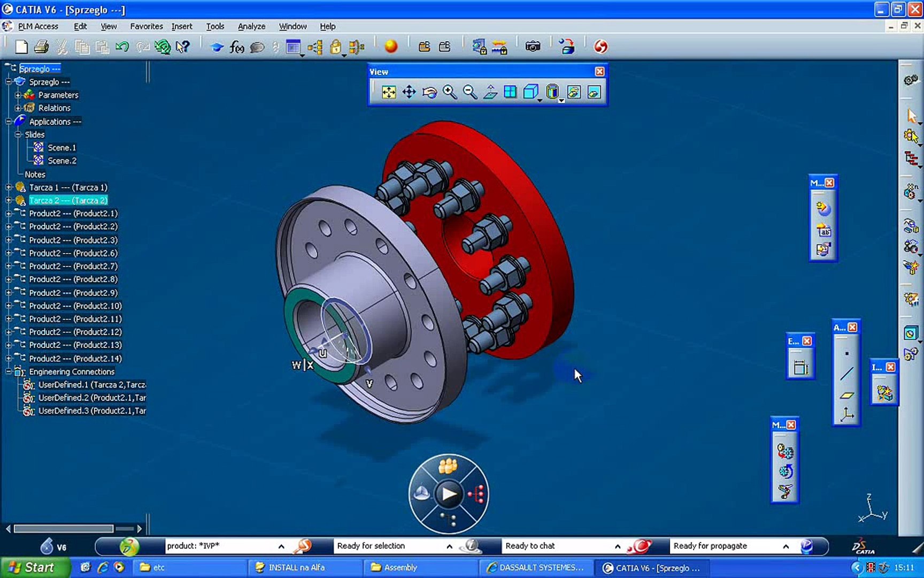This screenshot has width=924, height=578.
Task: Click the Zoom In magnifier icon
Action: [x=450, y=92]
